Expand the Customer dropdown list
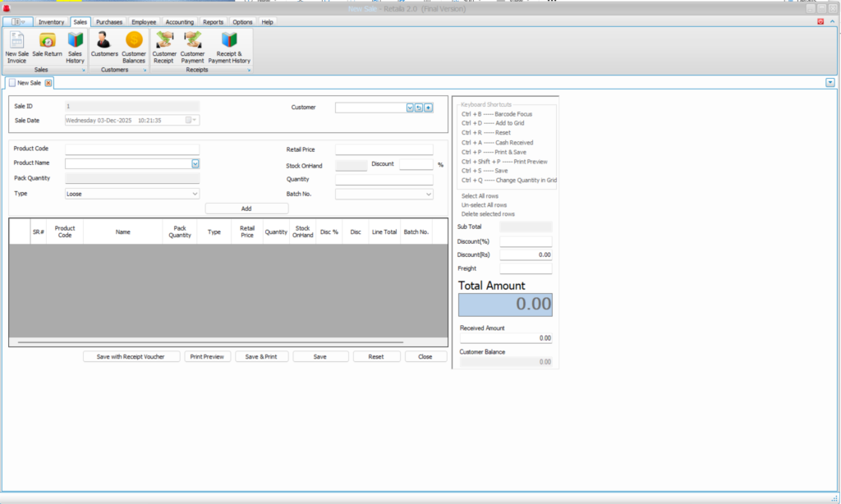This screenshot has height=504, width=841. (x=410, y=108)
